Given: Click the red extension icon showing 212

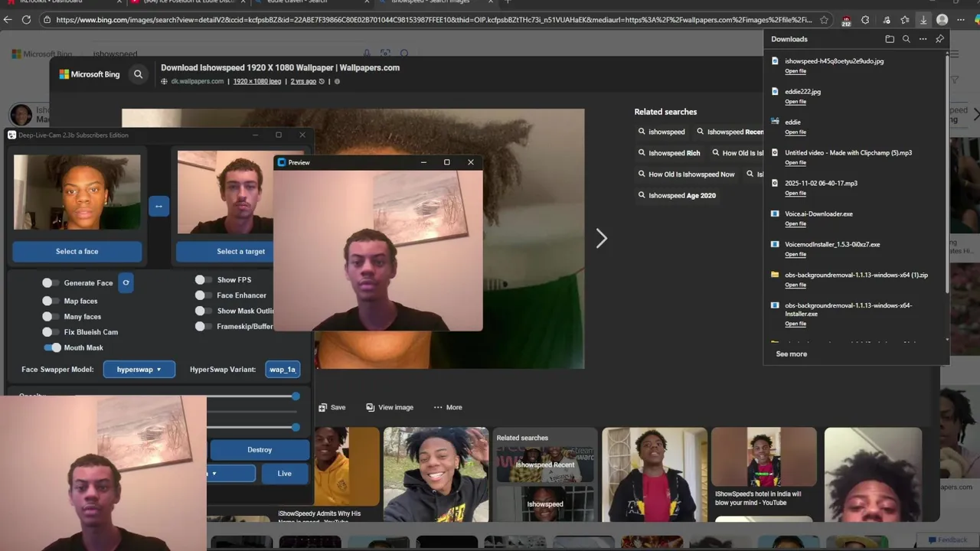Looking at the screenshot, I should click(x=846, y=21).
